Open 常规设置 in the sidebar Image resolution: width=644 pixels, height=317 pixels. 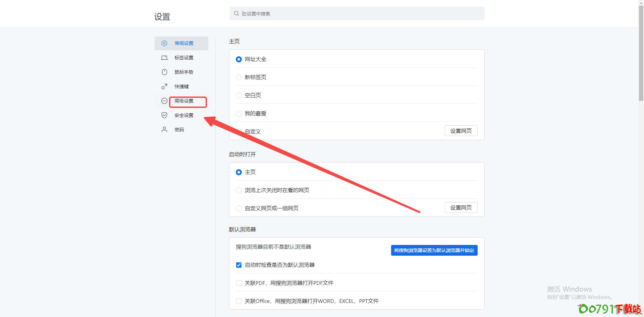tap(181, 43)
